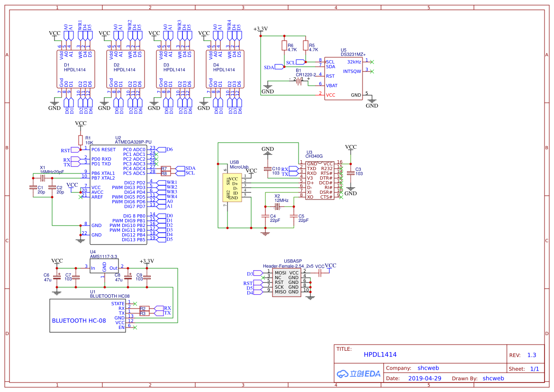554x392 pixels.
Task: Select crystal X1 16MHz symbol
Action: point(42,178)
